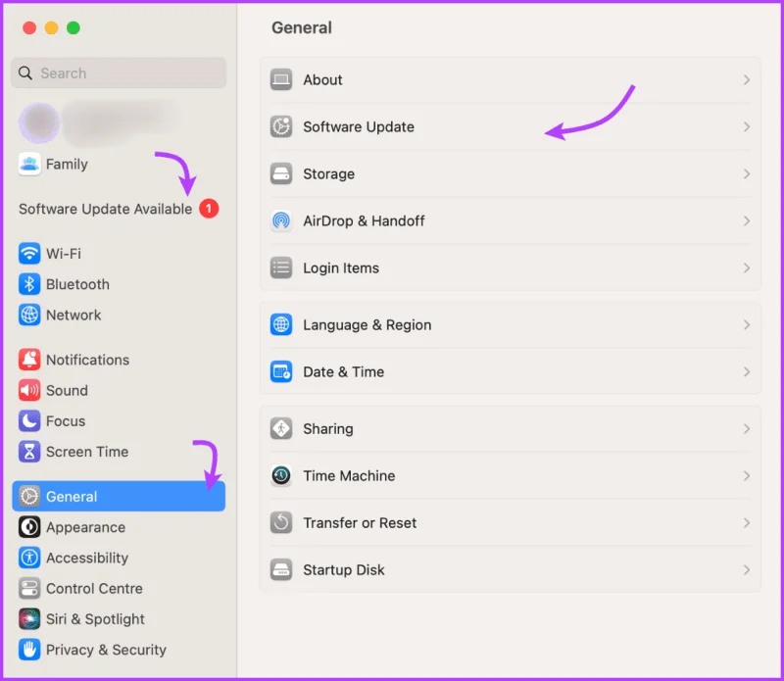Viewport: 784px width, 681px height.
Task: Click the Bluetooth icon in sidebar
Action: [x=29, y=284]
